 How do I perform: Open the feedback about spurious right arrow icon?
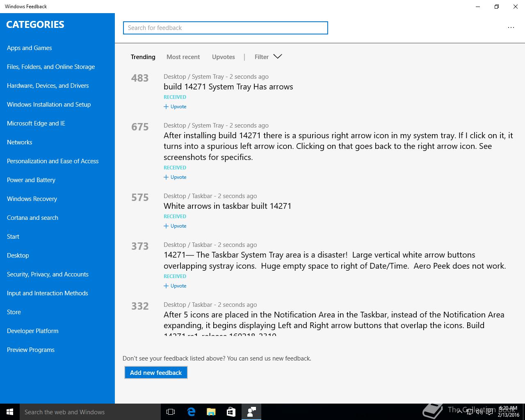338,146
